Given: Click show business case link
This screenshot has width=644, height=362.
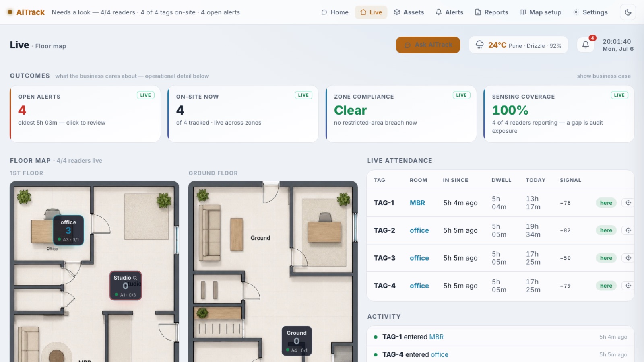Looking at the screenshot, I should 604,76.
